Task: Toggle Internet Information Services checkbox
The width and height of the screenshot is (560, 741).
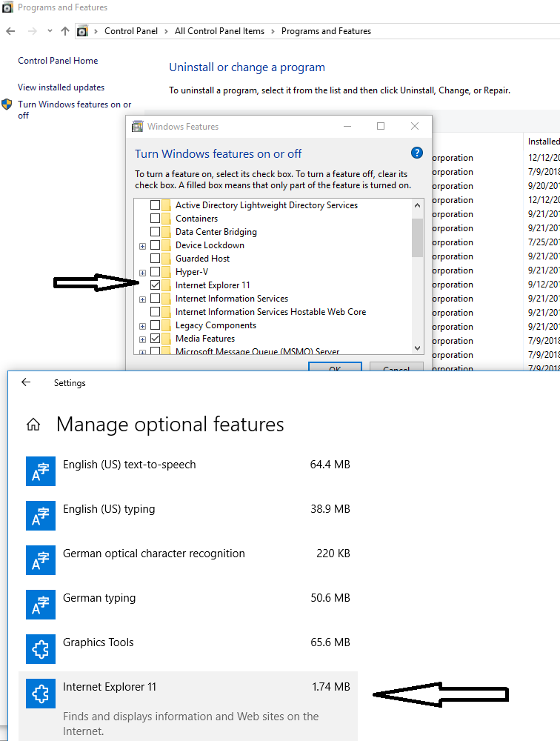Action: 155,299
